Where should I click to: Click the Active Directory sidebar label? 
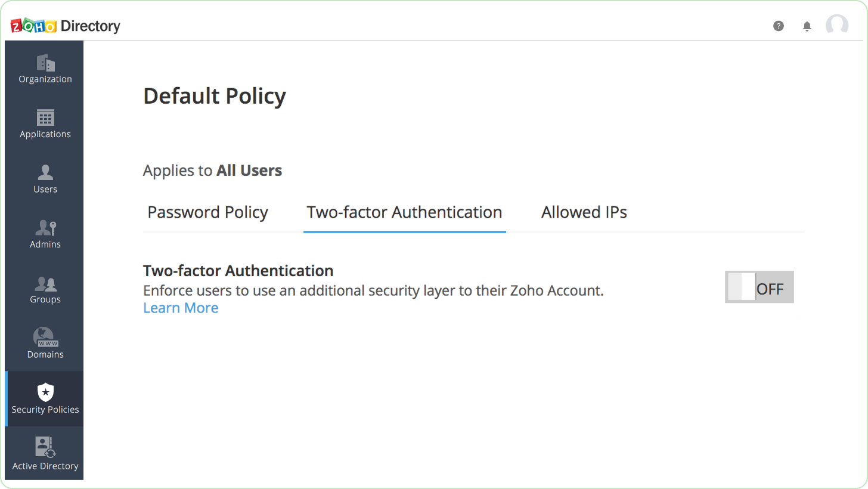[x=45, y=466]
